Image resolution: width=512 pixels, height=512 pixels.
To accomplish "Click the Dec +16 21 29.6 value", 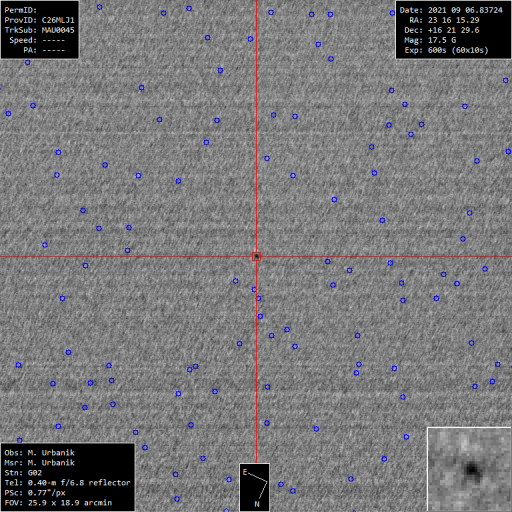I will pos(454,30).
